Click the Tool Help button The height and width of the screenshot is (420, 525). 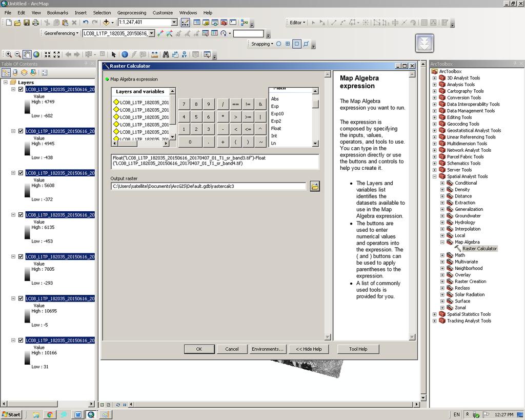tap(358, 349)
